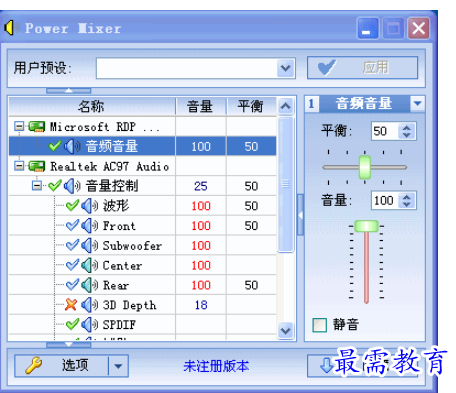This screenshot has height=393, width=456.
Task: Toggle the green check of SPDIF
Action: [72, 324]
